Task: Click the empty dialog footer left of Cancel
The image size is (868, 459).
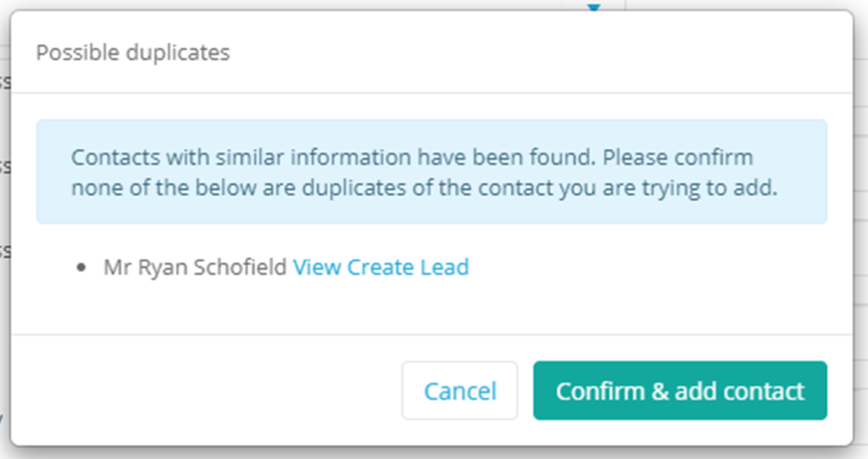Action: 205,391
